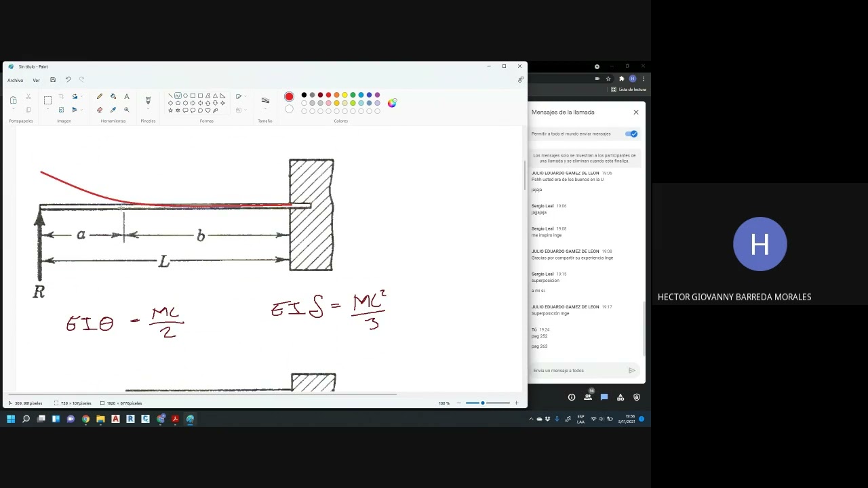Open the taskbar search icon

26,419
